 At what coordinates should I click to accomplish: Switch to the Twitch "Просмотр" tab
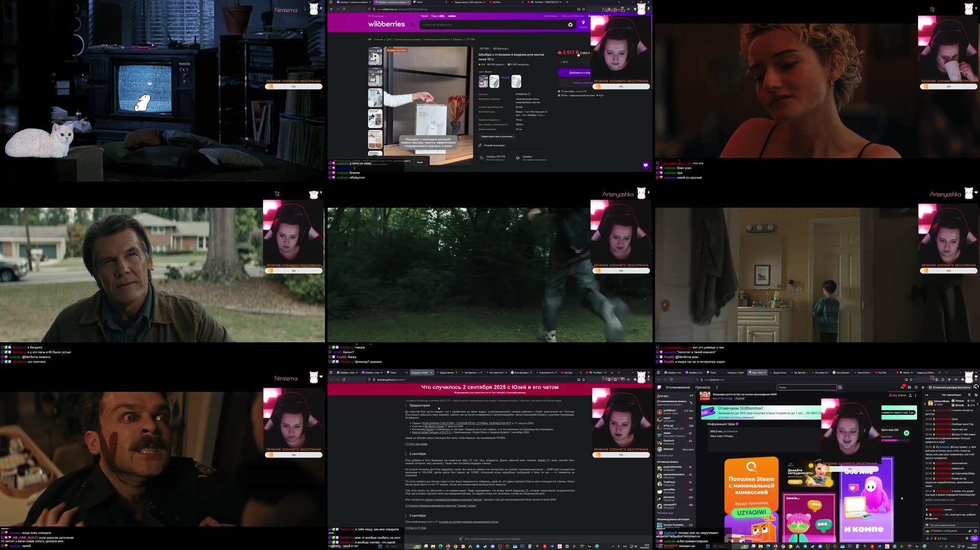703,387
